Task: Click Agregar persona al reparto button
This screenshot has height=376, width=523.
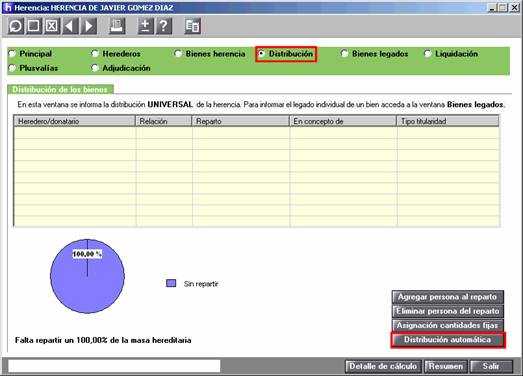Action: (x=448, y=297)
